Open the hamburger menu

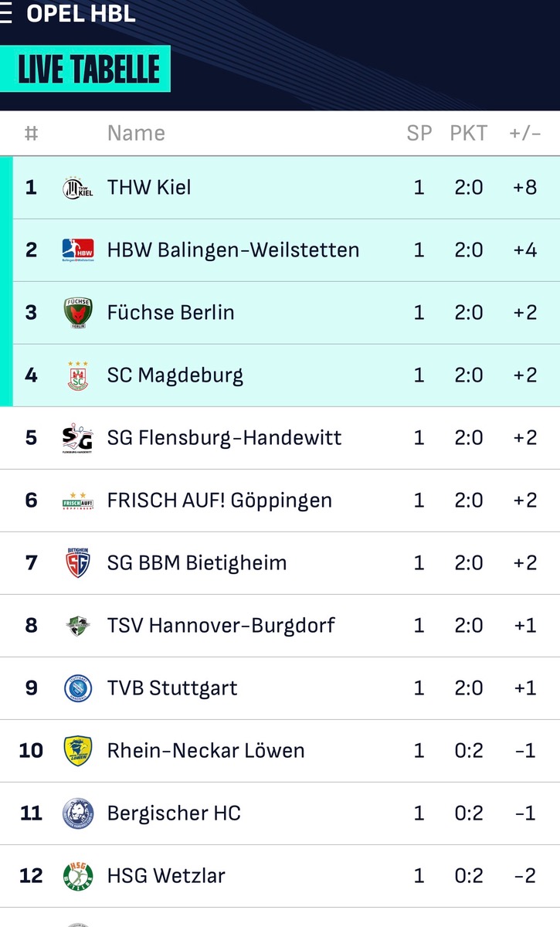[5, 13]
